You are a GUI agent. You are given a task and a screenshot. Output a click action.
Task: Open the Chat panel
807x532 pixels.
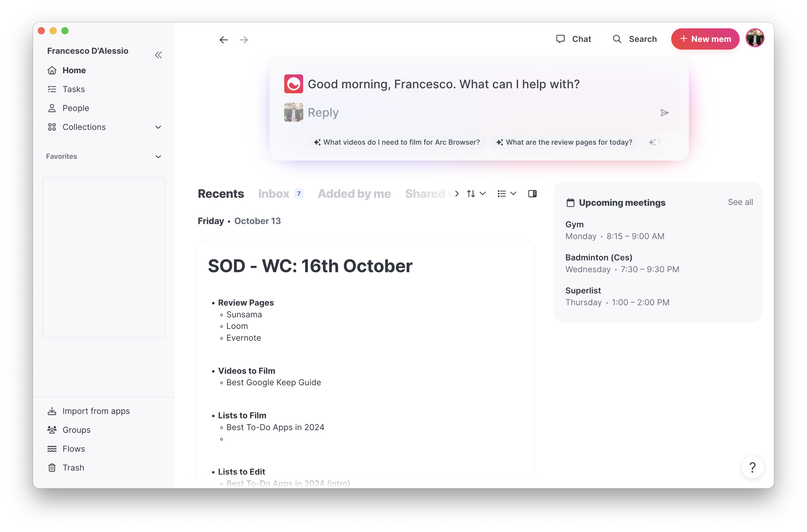(574, 39)
